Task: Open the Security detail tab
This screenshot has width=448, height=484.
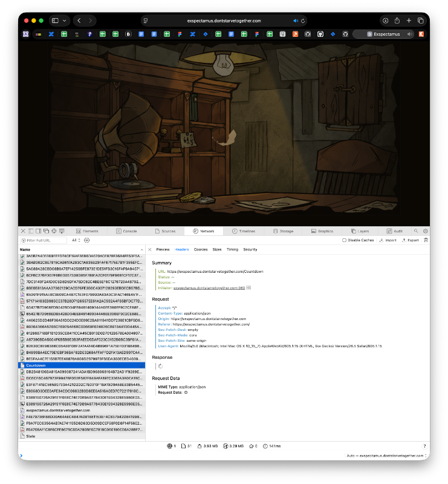Action: pos(250,249)
